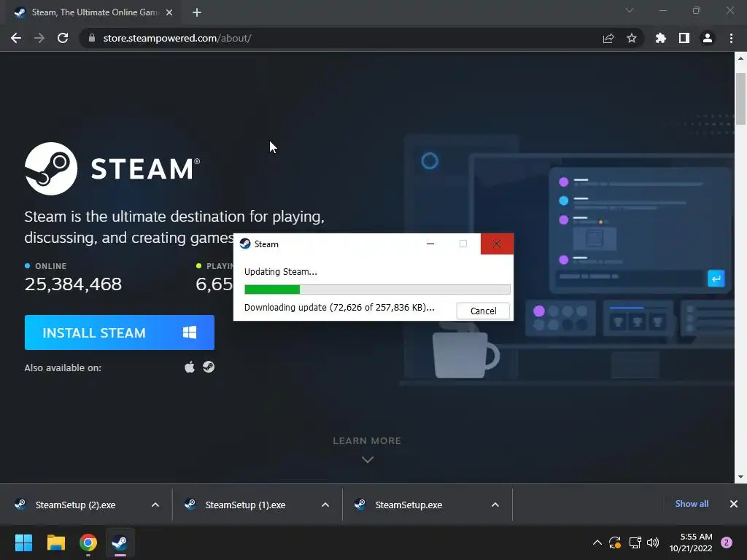The width and height of the screenshot is (747, 560).
Task: Click the address bar URL
Action: [177, 38]
